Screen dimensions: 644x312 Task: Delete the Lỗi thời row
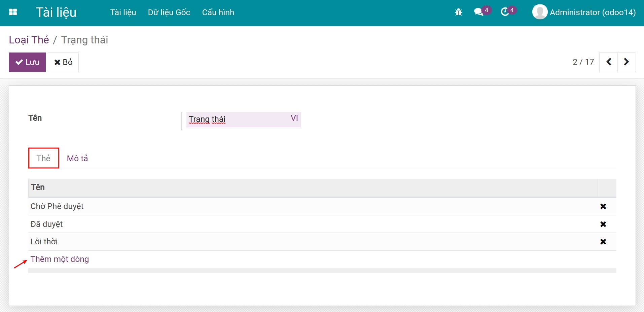click(x=603, y=242)
